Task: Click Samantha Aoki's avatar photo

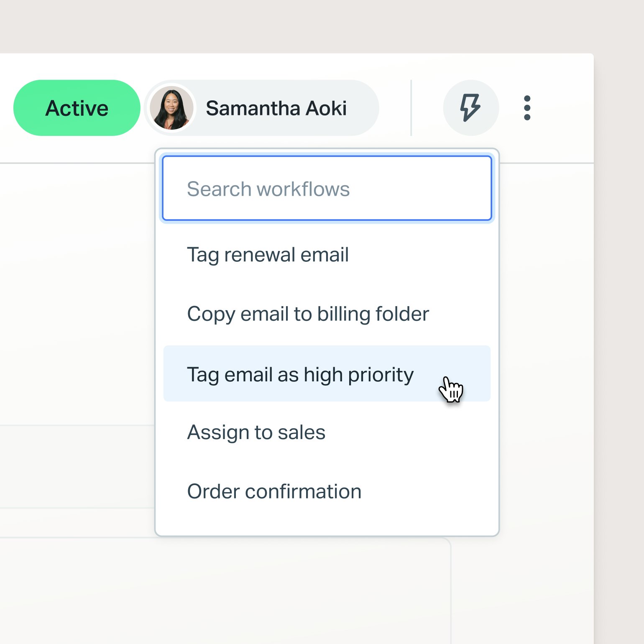Action: pos(172,108)
